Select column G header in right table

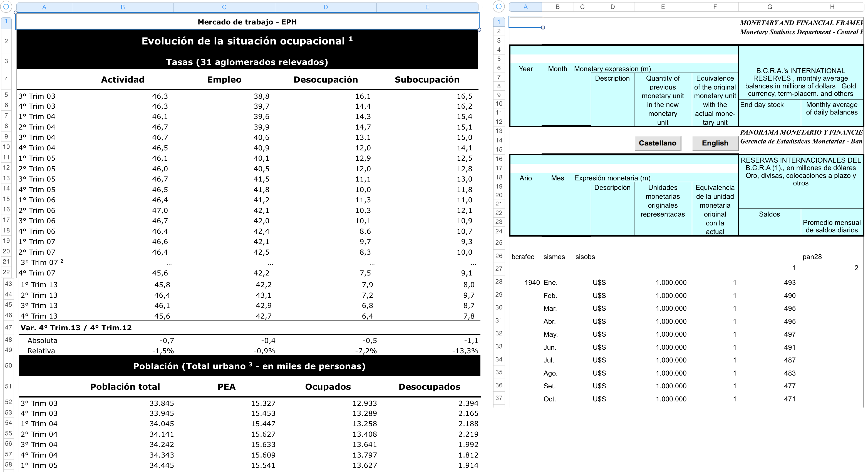(x=769, y=7)
